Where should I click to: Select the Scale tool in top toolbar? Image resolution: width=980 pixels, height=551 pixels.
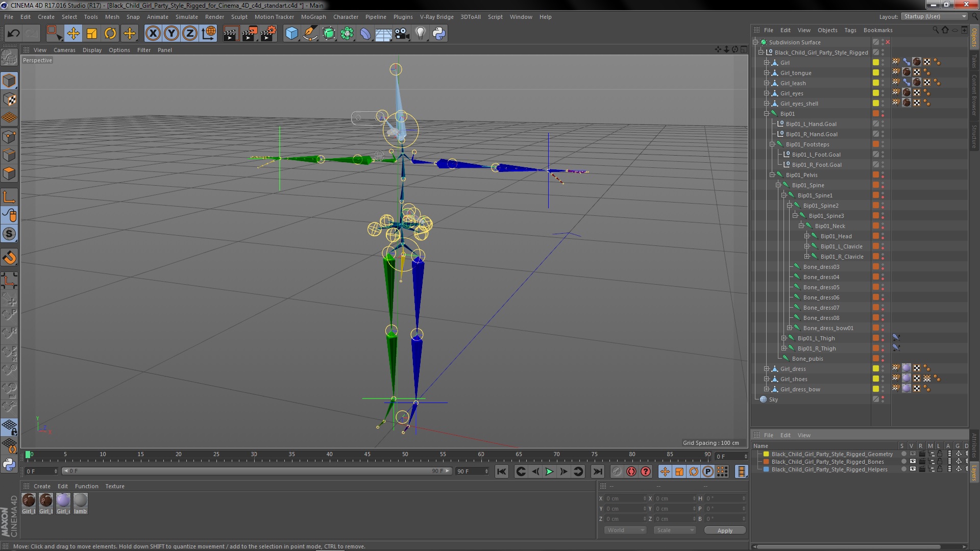click(92, 34)
